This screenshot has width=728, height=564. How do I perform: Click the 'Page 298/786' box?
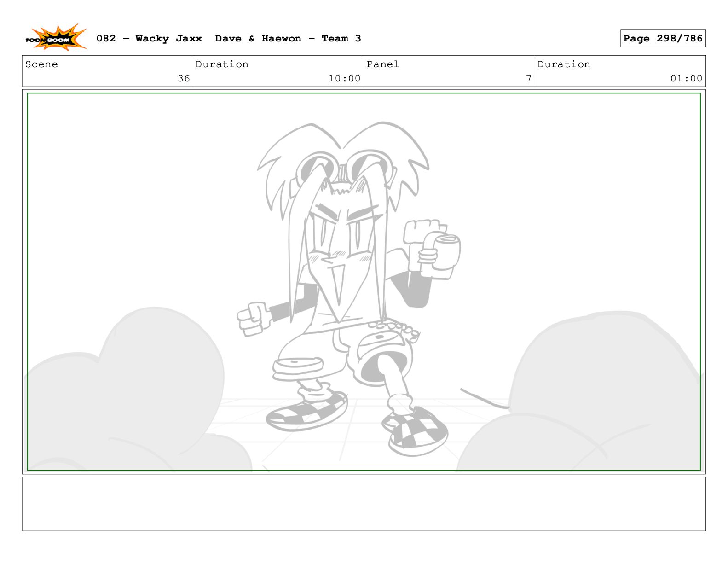tap(663, 39)
